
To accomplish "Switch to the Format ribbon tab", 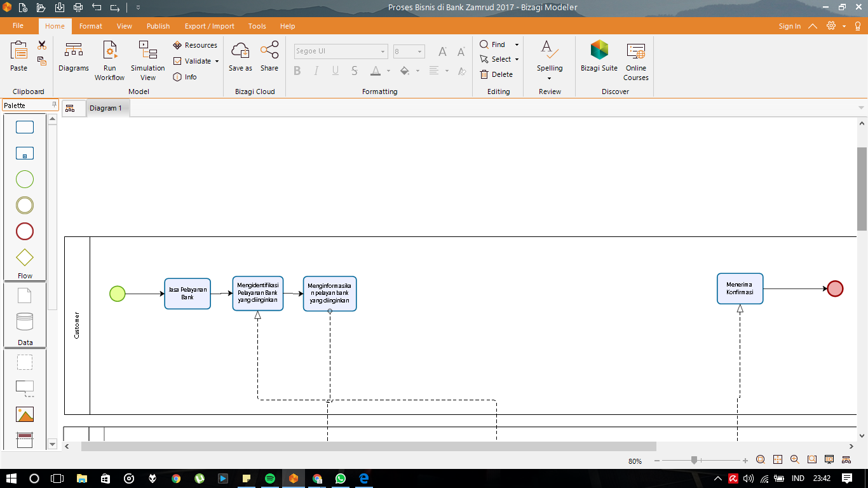I will point(90,26).
